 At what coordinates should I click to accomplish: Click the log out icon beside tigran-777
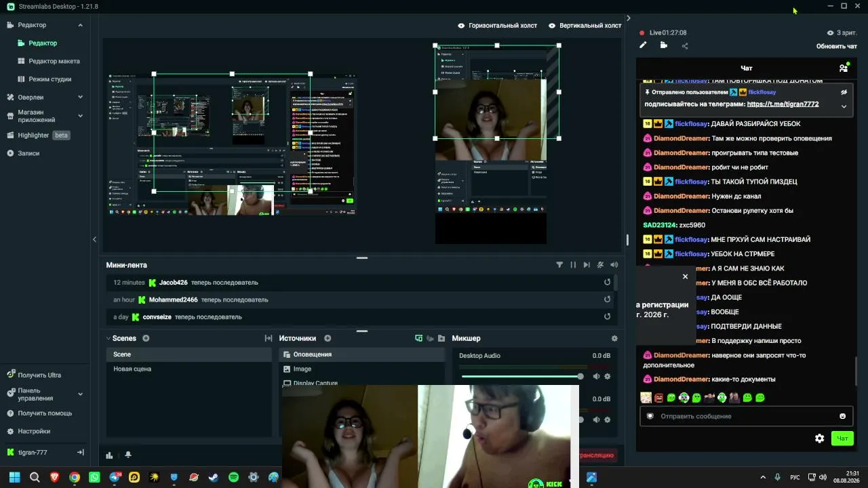(x=80, y=452)
